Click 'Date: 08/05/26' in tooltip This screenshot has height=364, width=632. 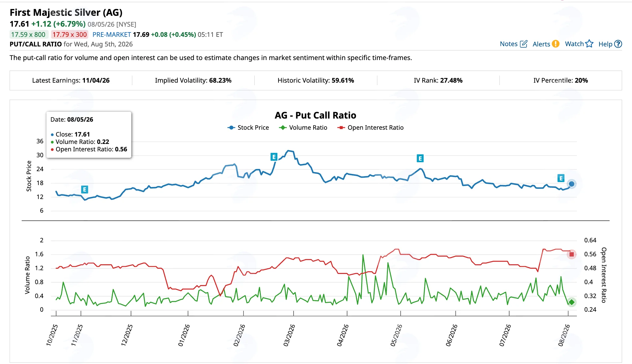coord(72,119)
